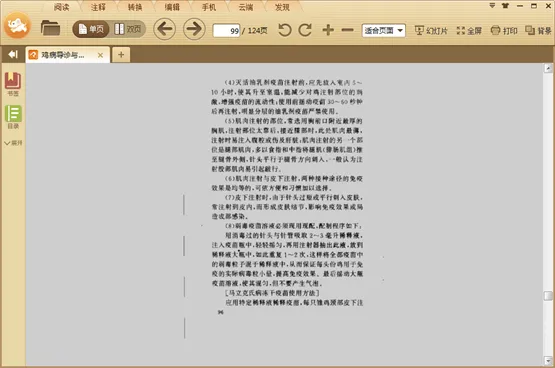Screen dimensions: 555x368
Task: Select the 编辑 menu tab
Action: (x=172, y=7)
